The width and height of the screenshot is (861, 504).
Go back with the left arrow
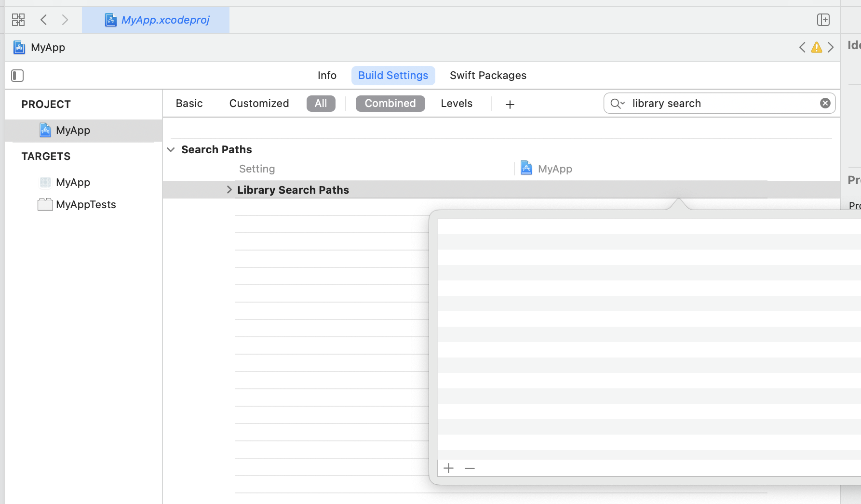(x=44, y=20)
